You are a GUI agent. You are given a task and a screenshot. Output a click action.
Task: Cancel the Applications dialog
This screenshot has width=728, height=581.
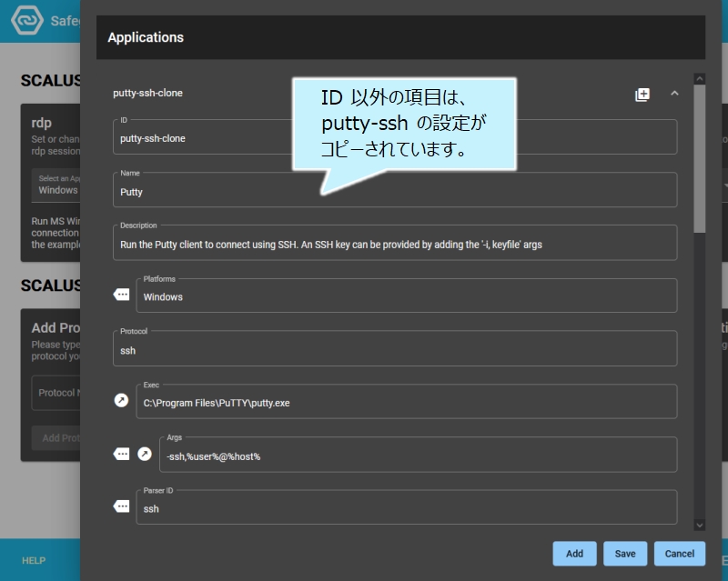(x=679, y=554)
